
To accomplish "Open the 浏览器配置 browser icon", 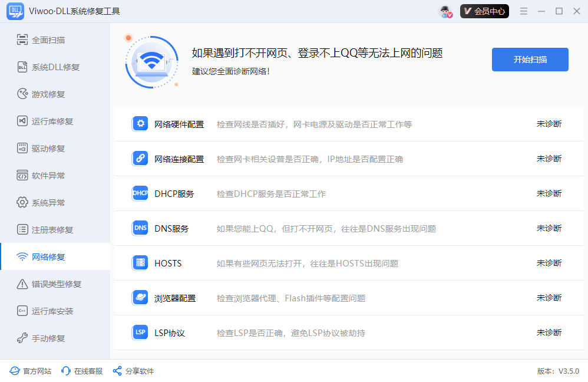I will 140,297.
